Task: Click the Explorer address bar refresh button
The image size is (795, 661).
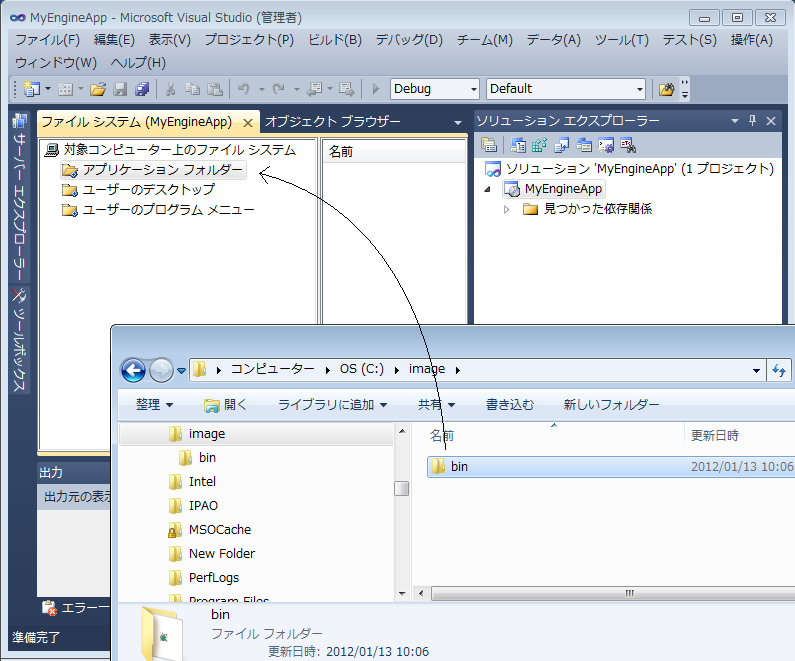Action: [779, 371]
